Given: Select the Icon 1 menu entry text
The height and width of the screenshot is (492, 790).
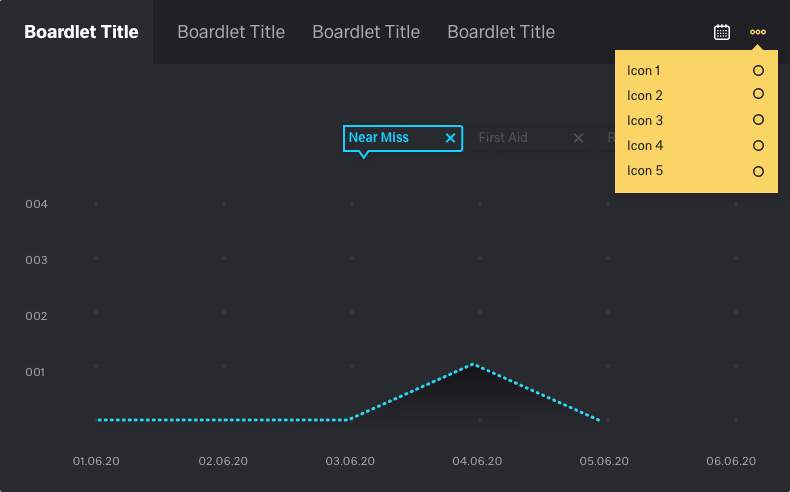Looking at the screenshot, I should 644,71.
